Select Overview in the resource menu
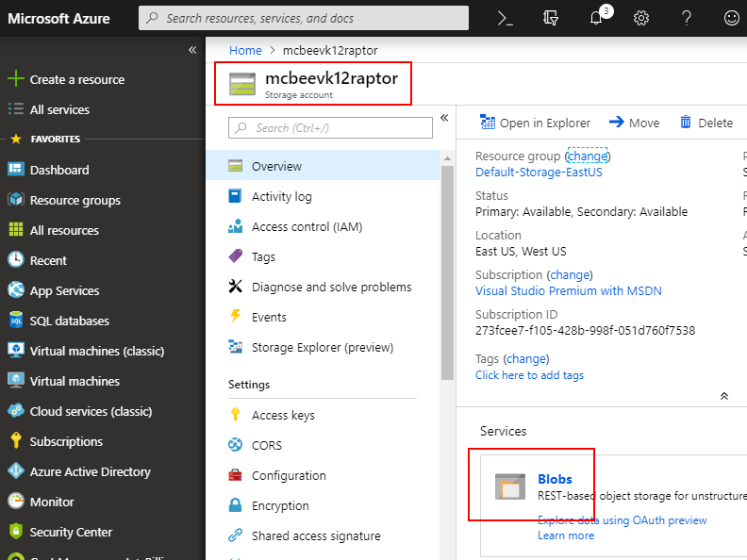 [323, 166]
